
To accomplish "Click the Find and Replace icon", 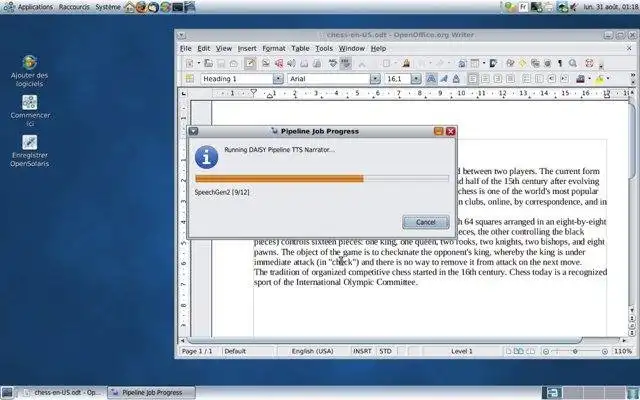I will (x=510, y=63).
